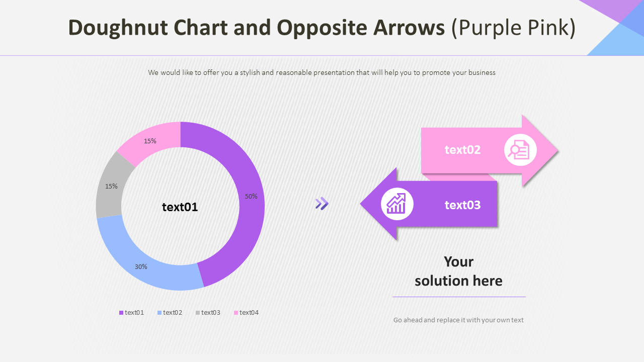Select the 'Your solution here' heading
644x362 pixels.
point(459,271)
